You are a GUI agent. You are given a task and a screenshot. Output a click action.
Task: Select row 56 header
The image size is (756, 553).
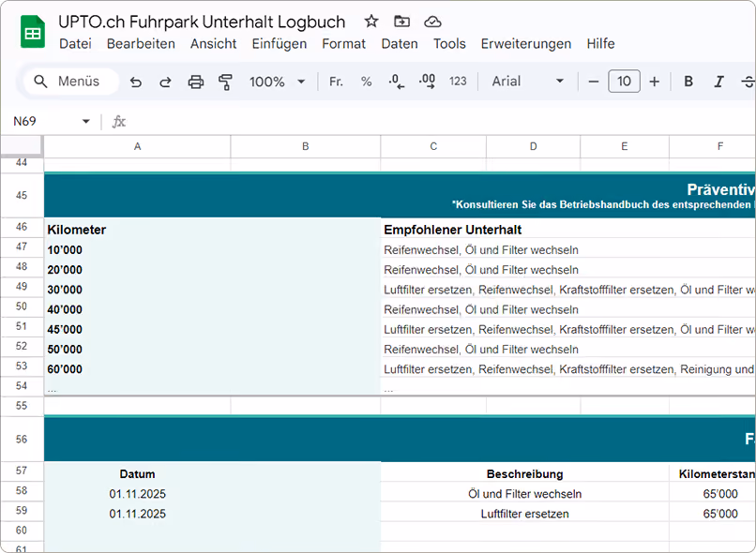pyautogui.click(x=22, y=439)
